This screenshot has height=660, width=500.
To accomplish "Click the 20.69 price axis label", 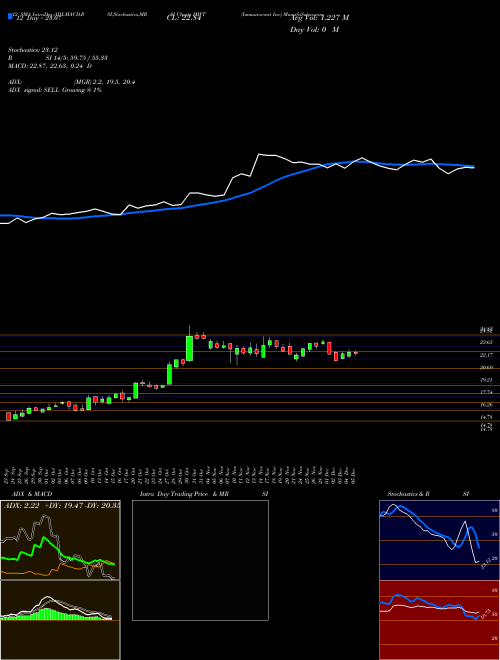I will point(489,367).
